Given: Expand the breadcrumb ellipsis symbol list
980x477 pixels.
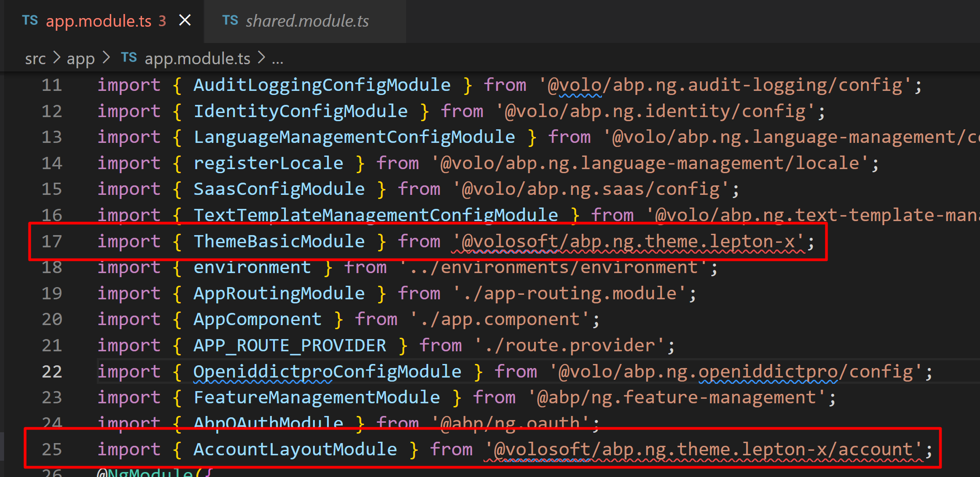Looking at the screenshot, I should tap(277, 59).
